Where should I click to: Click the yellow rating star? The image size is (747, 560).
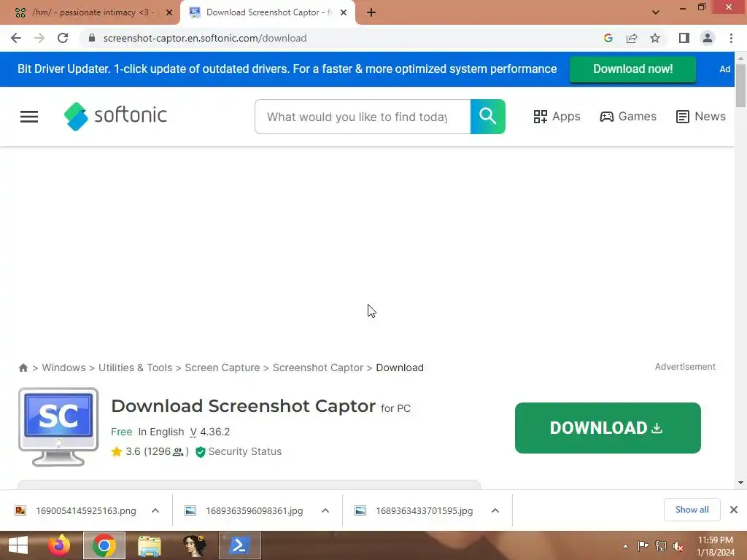(x=117, y=451)
